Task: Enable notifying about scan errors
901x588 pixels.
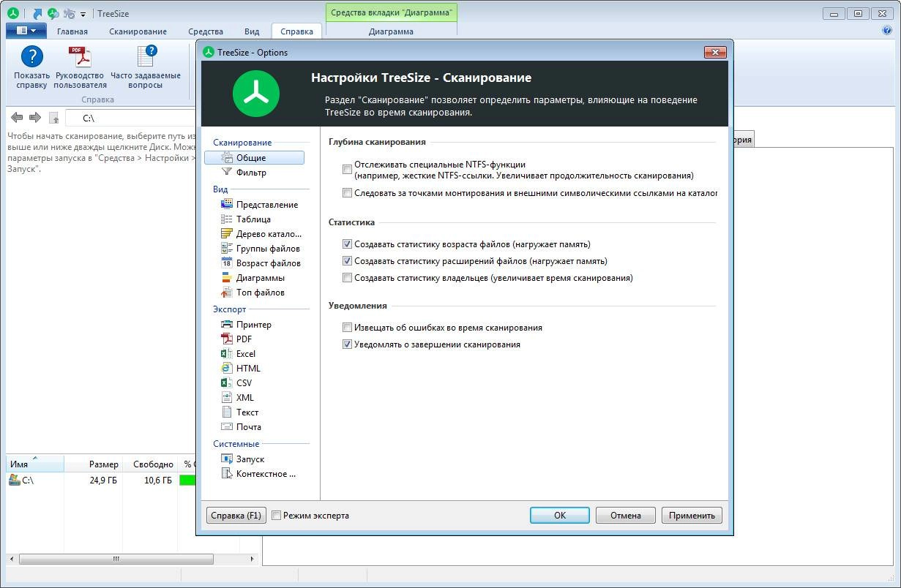Action: pyautogui.click(x=348, y=328)
